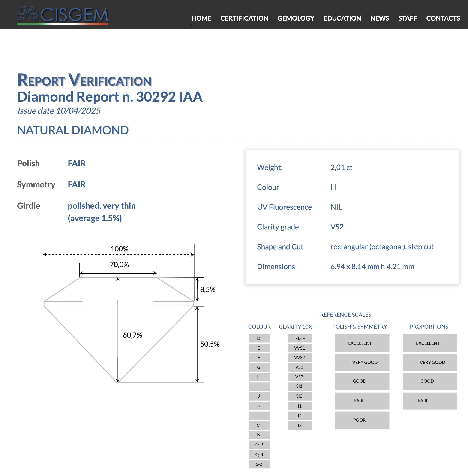Open the HOME menu item
Screen dimensions: 468x476
[201, 18]
